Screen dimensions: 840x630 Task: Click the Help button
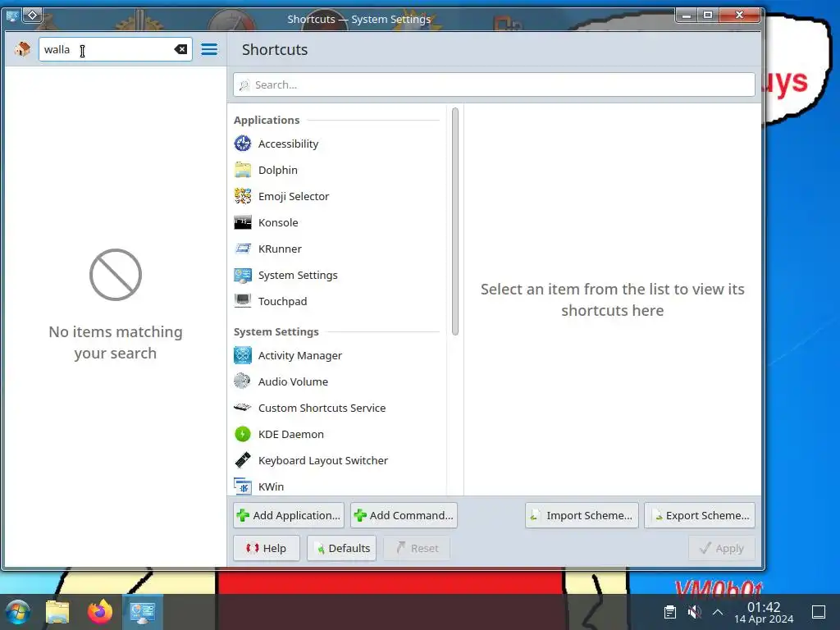(x=267, y=548)
